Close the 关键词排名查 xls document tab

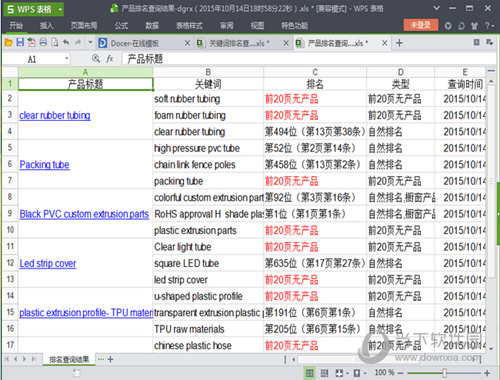pos(286,43)
